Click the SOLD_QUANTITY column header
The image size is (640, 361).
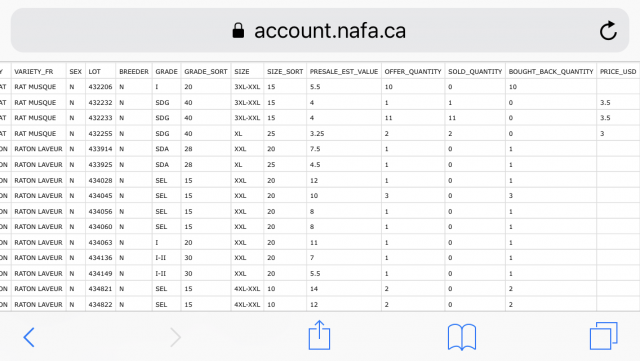click(x=475, y=71)
